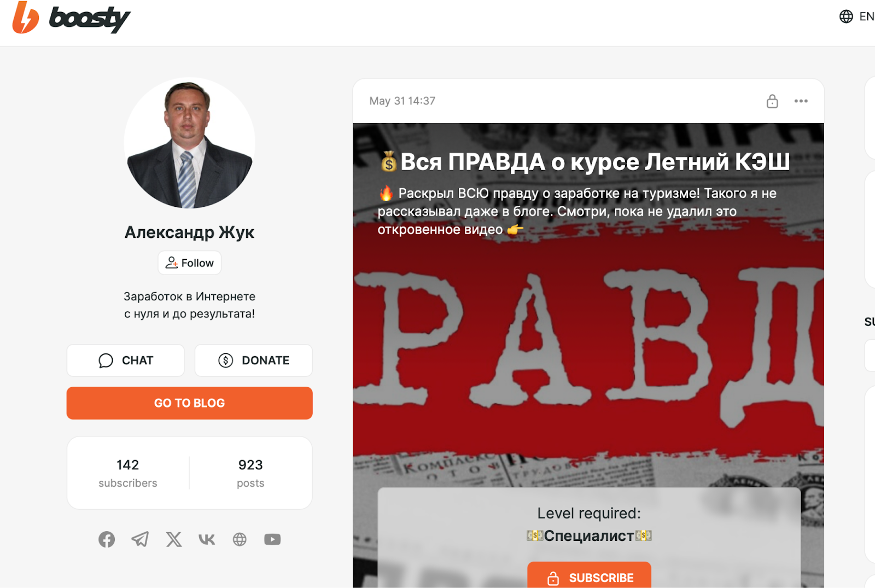Visit the author's Facebook page icon
This screenshot has width=875, height=588.
(x=107, y=539)
